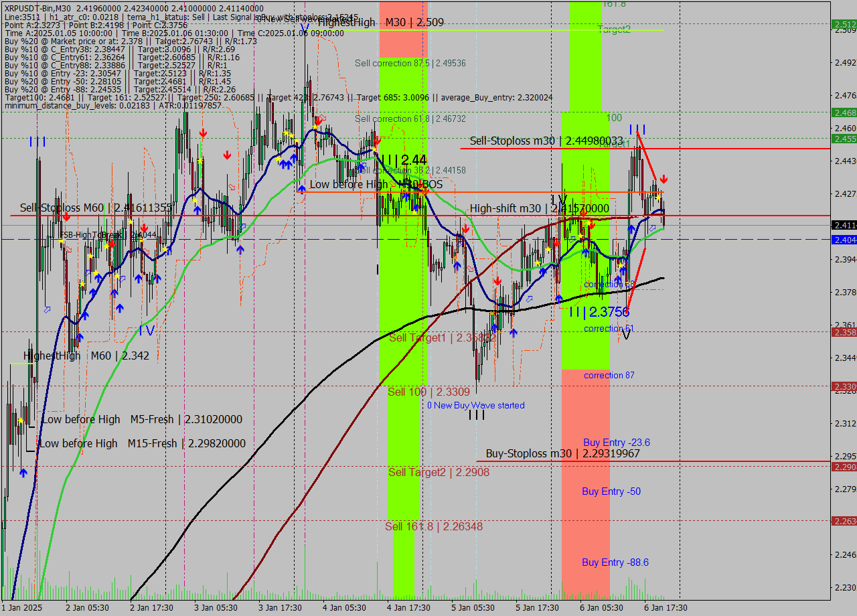Click the 2 Jan 17:30 time axis label
Viewport: 857px width, 616px height.
[151, 608]
